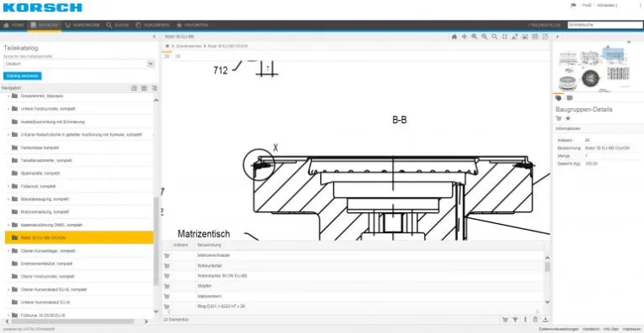Expand the Oberer Kurvenlträger, komplett folder
This screenshot has height=333, width=644.
8,251
